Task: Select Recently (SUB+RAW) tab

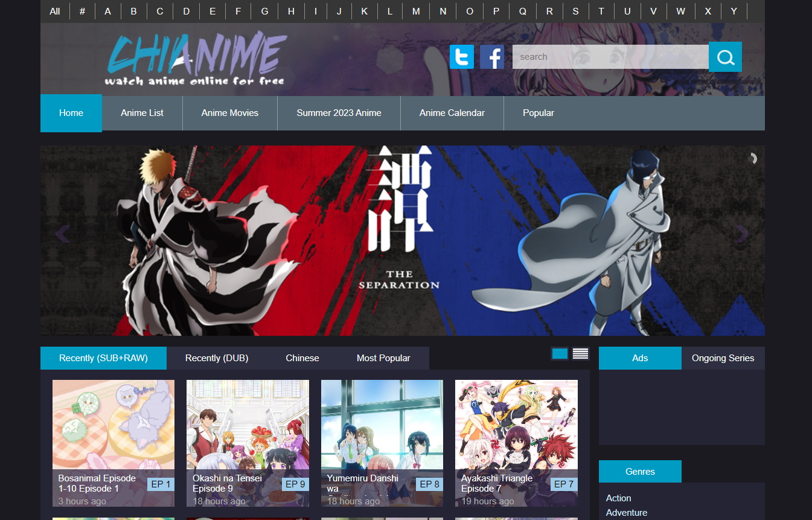Action: tap(103, 358)
